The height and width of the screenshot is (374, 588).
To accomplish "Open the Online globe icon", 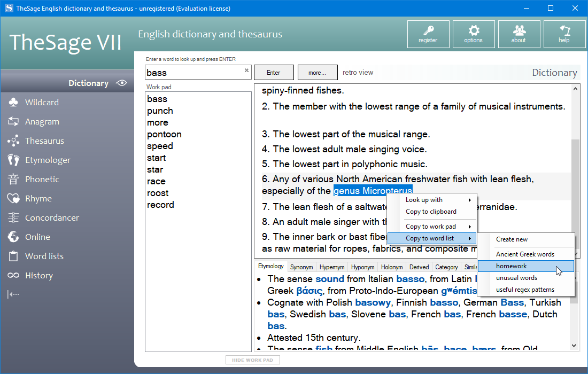I will click(x=13, y=237).
